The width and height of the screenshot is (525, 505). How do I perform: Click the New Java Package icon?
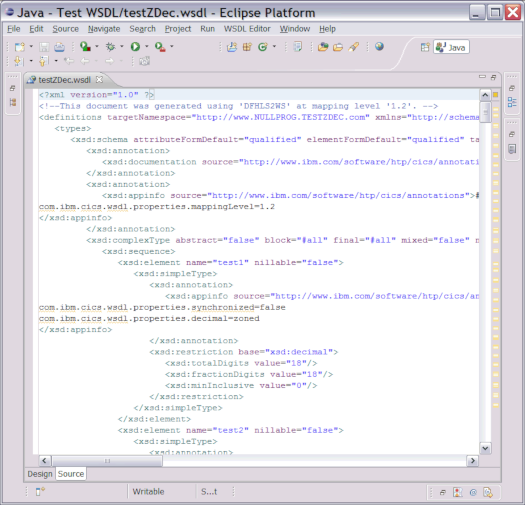click(247, 47)
